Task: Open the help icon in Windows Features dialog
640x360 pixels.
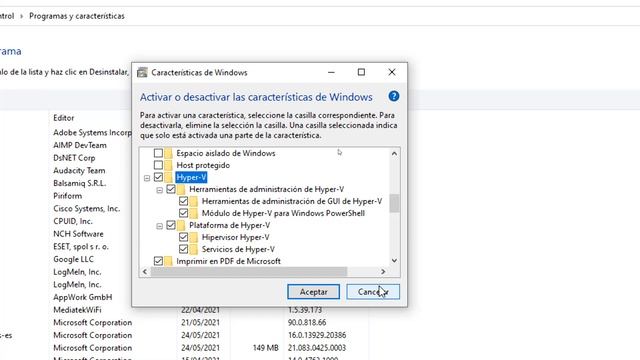Action: pyautogui.click(x=393, y=96)
